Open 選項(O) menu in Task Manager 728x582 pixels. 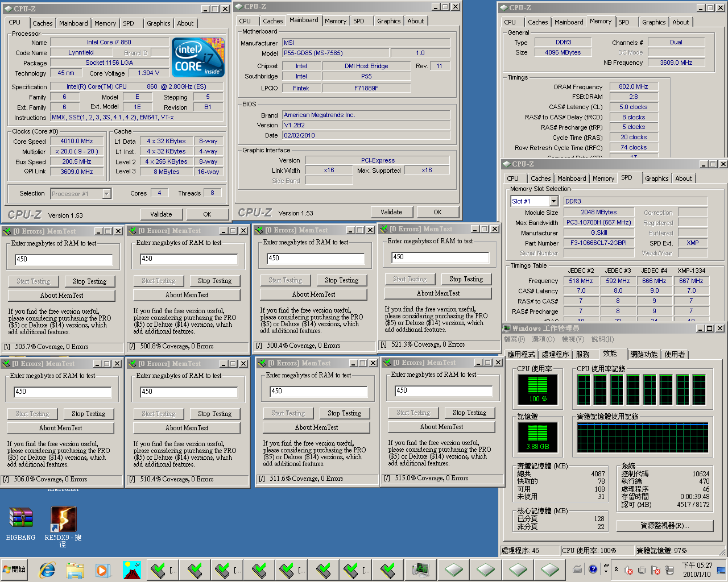543,339
